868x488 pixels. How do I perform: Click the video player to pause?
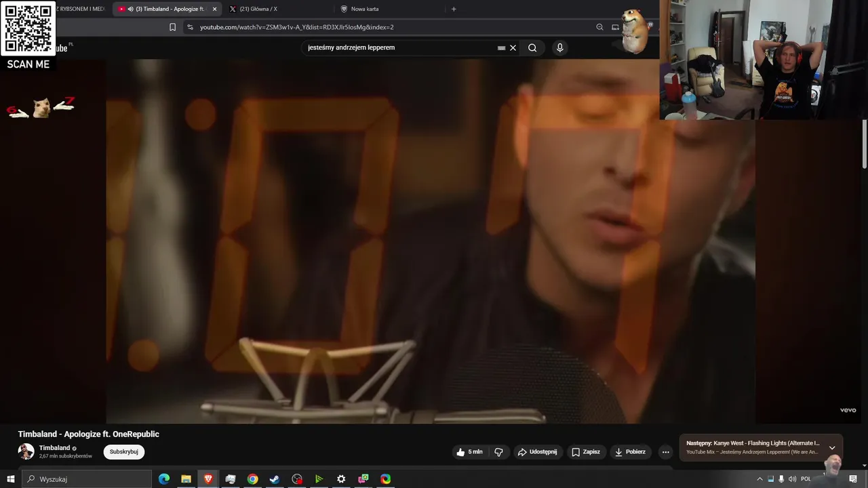(x=430, y=241)
